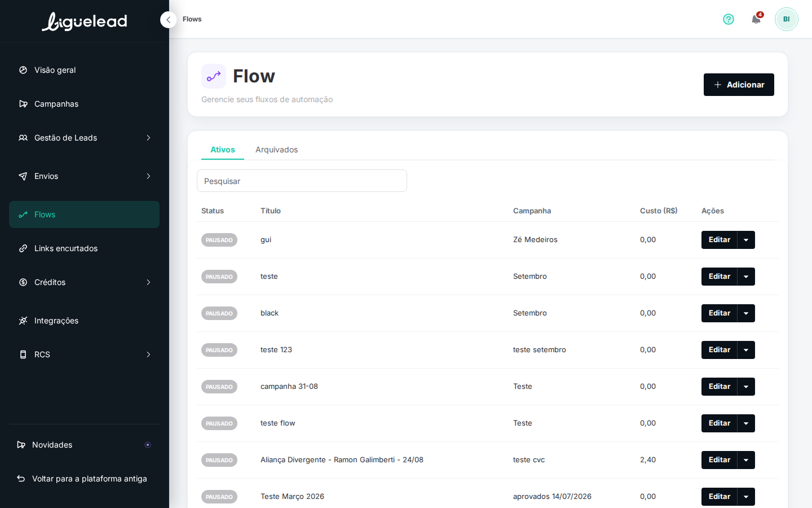Click Voltar para a plataforma antiga
This screenshot has height=508, width=812.
tap(84, 479)
